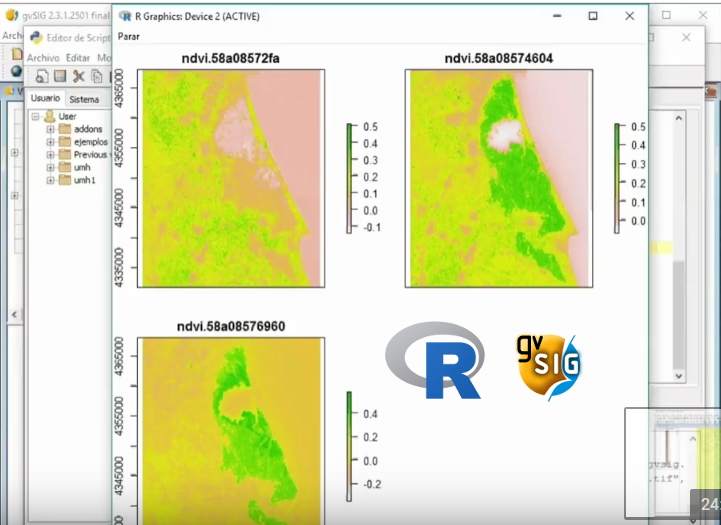Open the Parar menu

pyautogui.click(x=129, y=36)
